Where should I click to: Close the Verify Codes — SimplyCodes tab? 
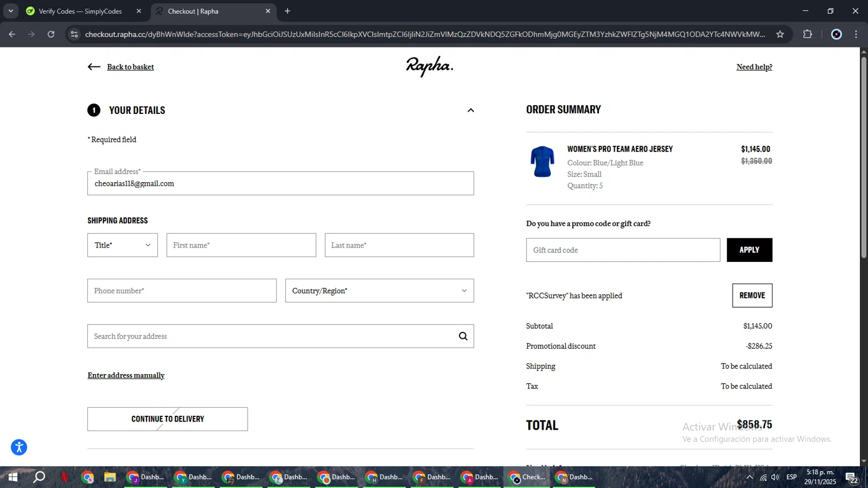[139, 11]
